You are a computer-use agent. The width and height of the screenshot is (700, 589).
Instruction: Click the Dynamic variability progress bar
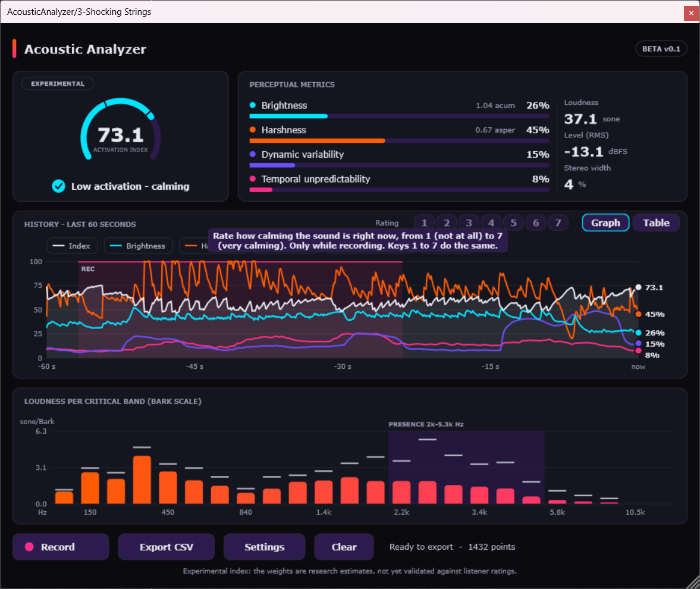click(x=399, y=165)
